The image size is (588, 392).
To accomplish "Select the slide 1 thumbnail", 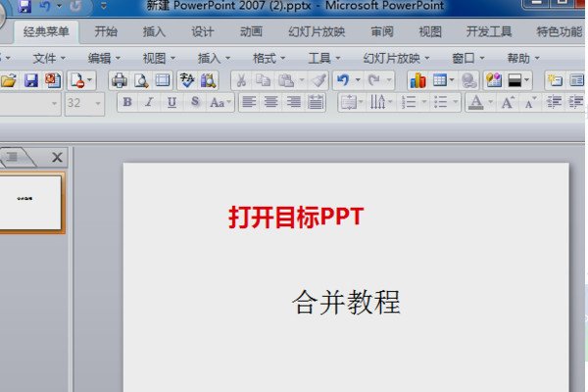I will point(30,203).
